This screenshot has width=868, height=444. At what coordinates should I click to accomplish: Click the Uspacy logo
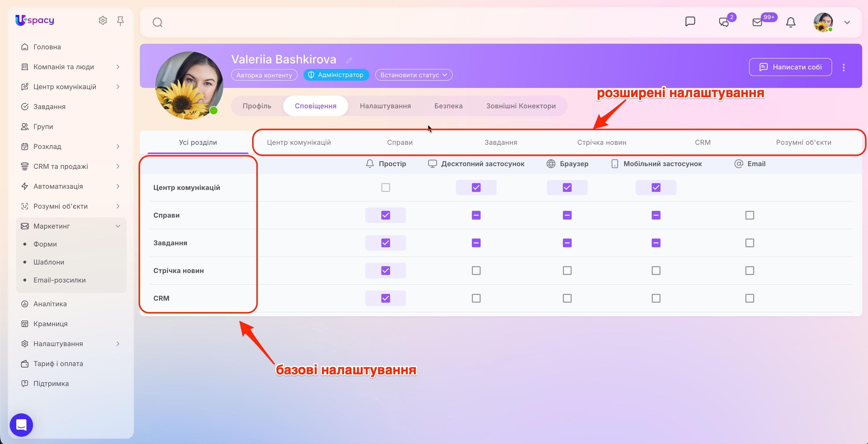click(x=35, y=20)
